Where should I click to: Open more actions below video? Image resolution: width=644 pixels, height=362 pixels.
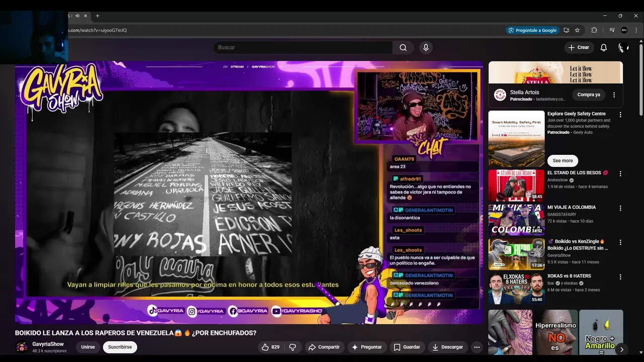click(476, 347)
